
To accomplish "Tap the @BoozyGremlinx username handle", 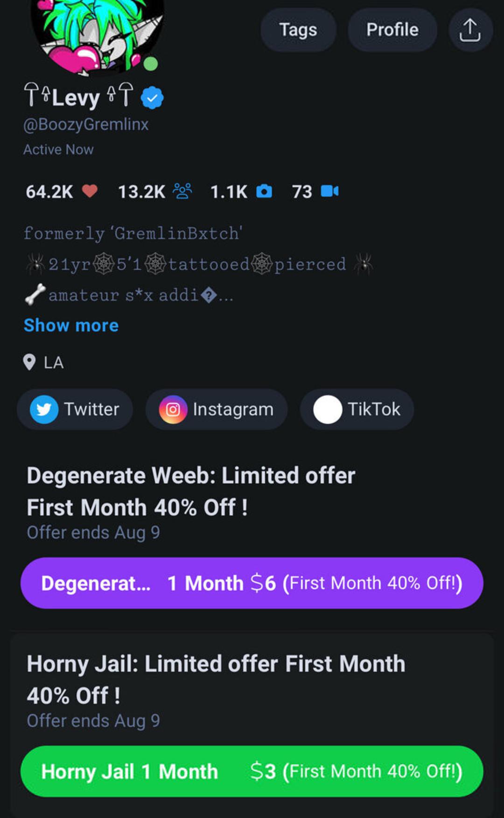I will (x=86, y=124).
